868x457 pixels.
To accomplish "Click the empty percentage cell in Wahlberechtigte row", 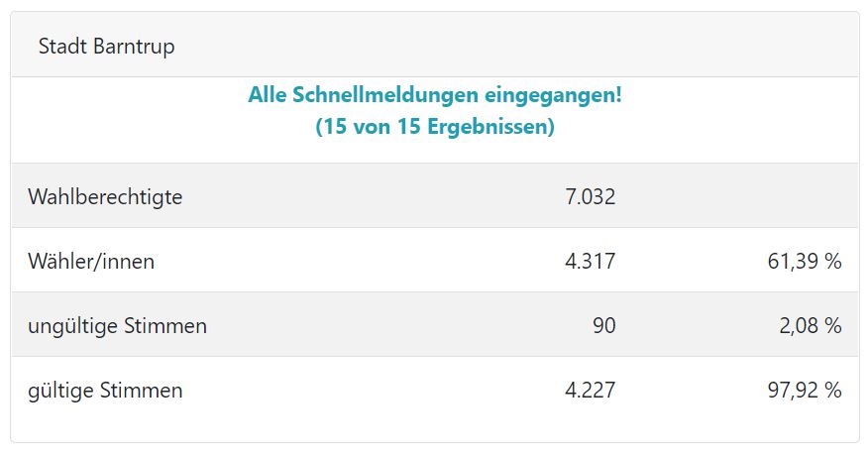I will 739,196.
